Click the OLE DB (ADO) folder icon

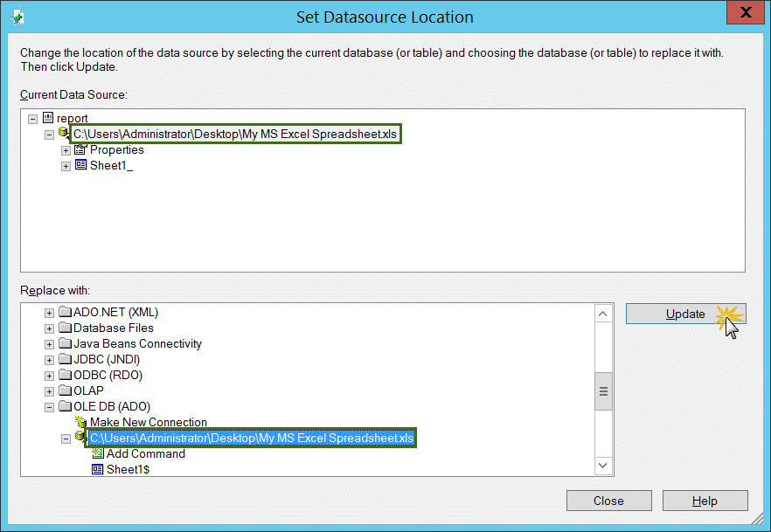pos(65,406)
